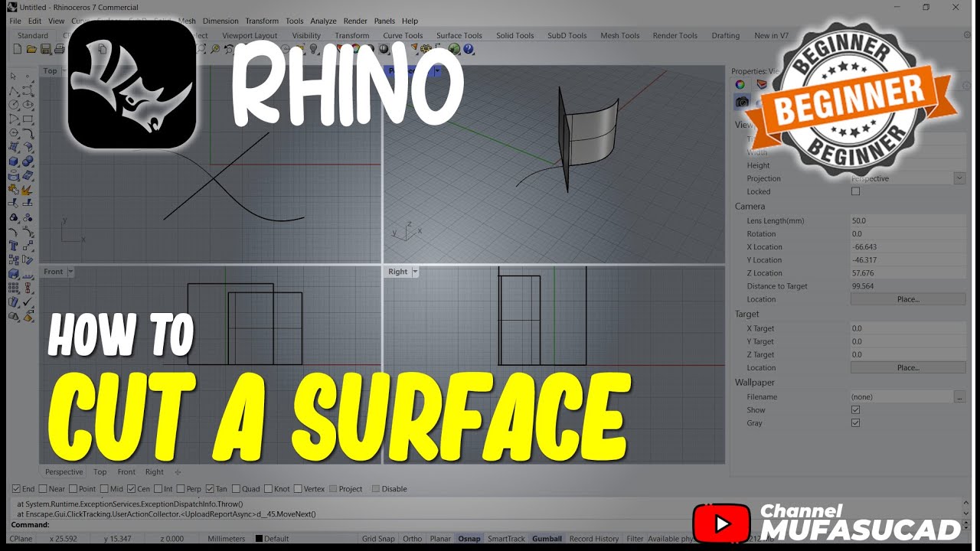The width and height of the screenshot is (980, 551).
Task: Switch to the Solid Tools toolbar tab
Action: coord(514,35)
